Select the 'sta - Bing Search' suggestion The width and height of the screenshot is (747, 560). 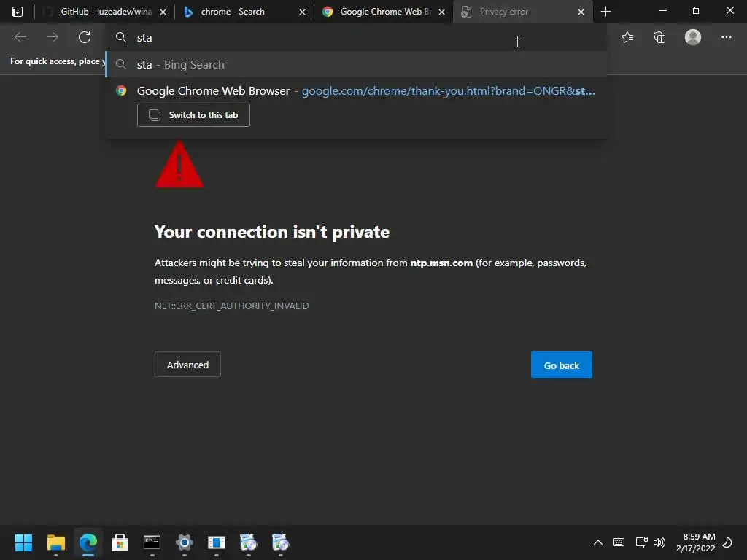click(356, 64)
